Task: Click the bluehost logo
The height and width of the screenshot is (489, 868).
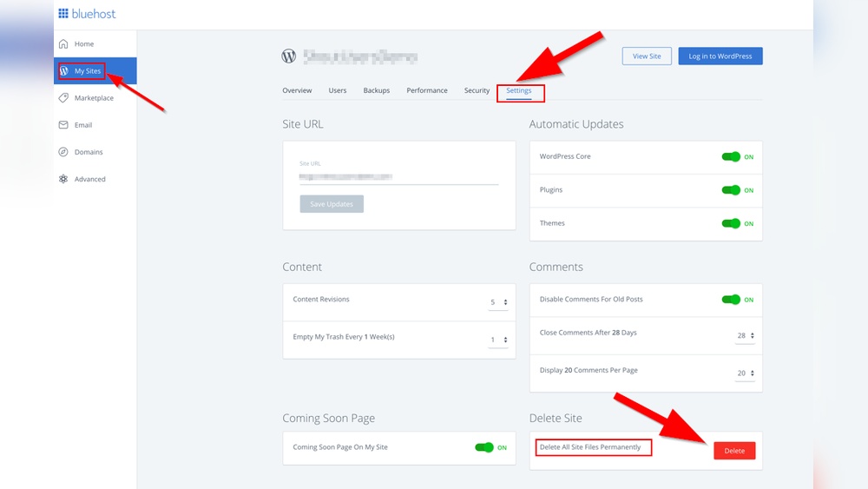Action: (87, 13)
